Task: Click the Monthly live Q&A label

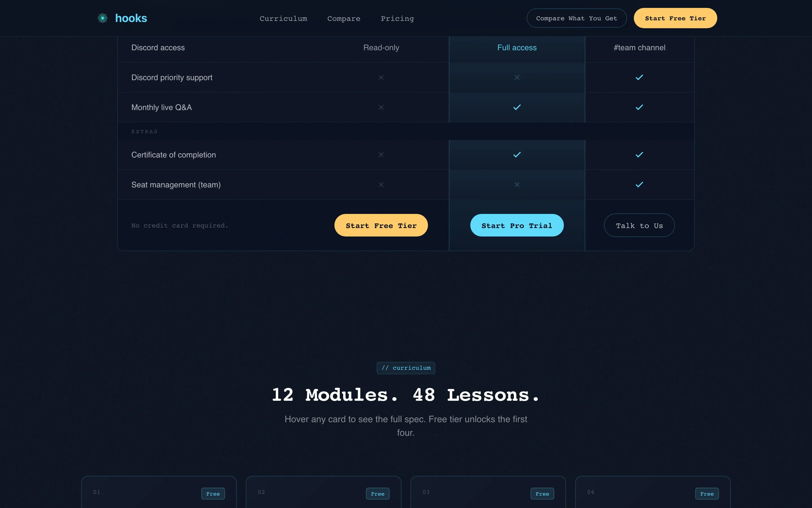Action: pos(161,108)
